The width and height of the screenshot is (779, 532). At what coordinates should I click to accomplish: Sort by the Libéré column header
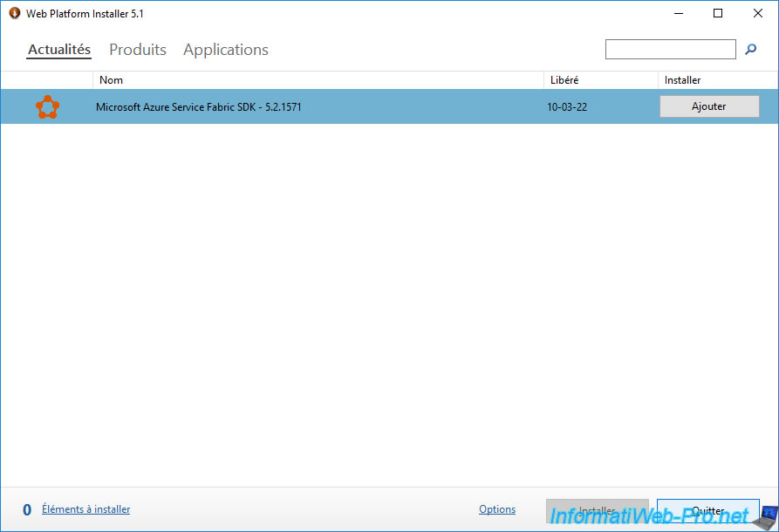pyautogui.click(x=601, y=80)
